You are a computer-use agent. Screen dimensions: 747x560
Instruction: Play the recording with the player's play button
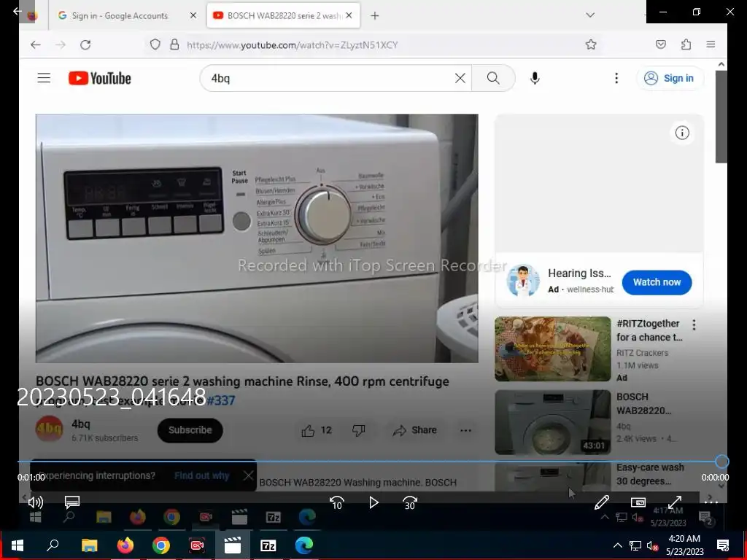pyautogui.click(x=373, y=502)
